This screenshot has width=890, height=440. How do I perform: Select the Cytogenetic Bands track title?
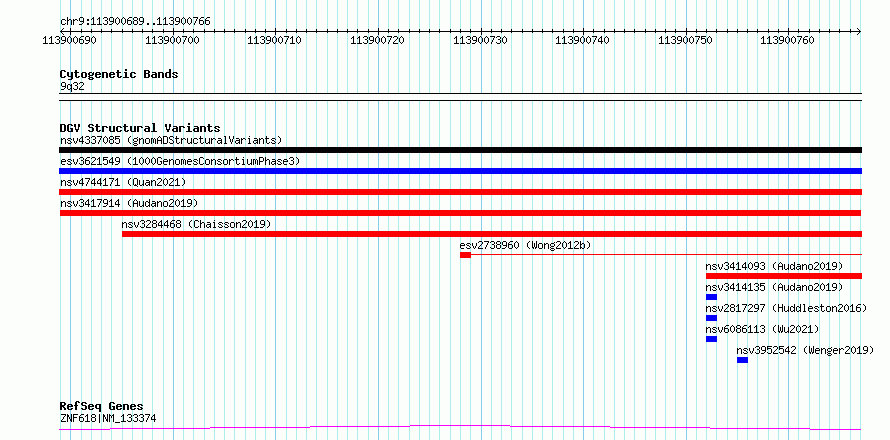pos(119,74)
